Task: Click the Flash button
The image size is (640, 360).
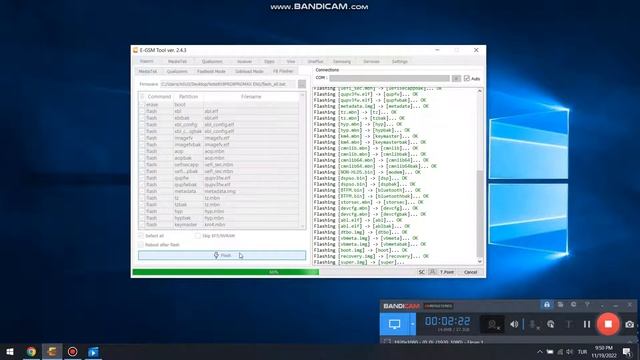Action: (x=222, y=256)
